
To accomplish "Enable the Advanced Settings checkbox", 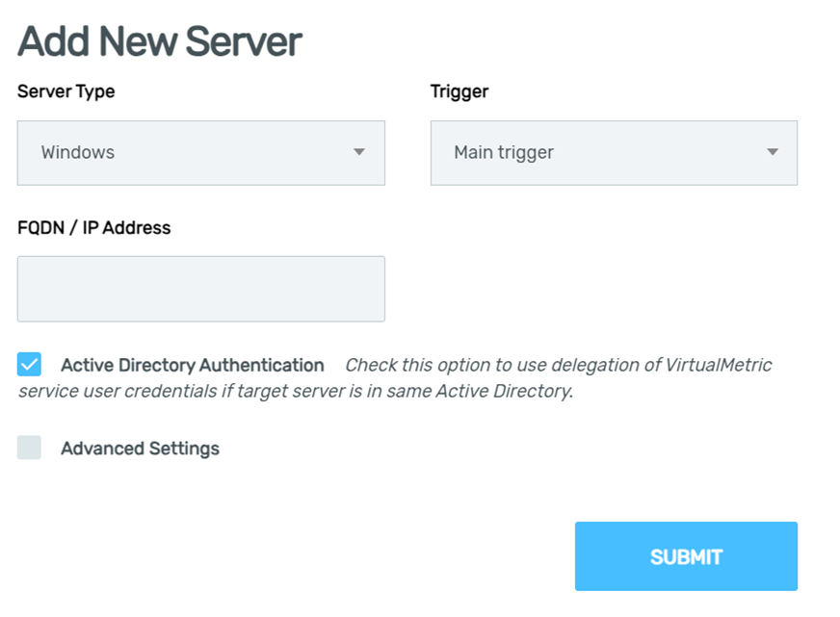I will 29,448.
